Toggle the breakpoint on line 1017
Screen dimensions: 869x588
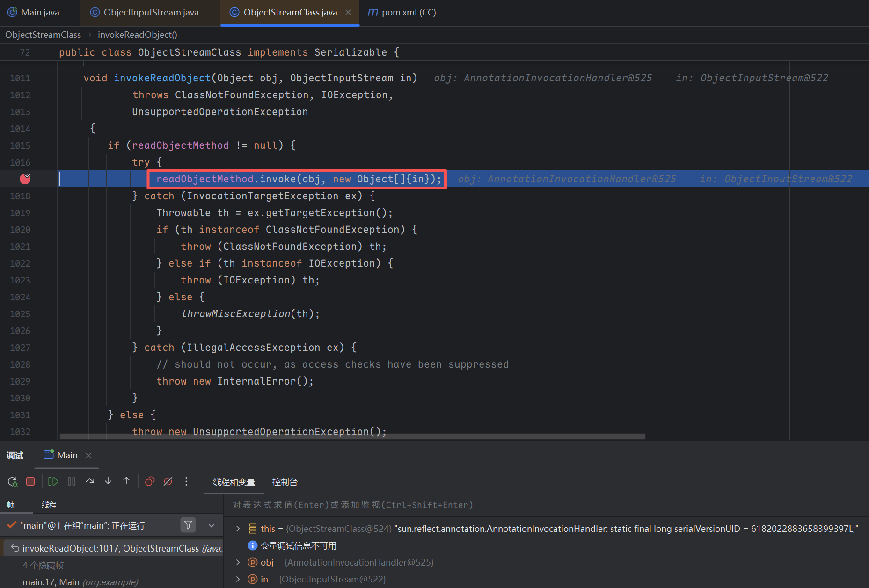[25, 179]
